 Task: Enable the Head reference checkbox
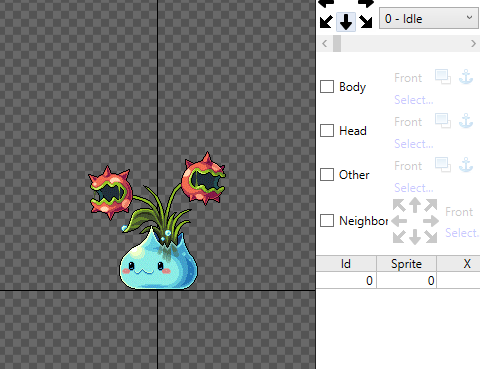(327, 131)
